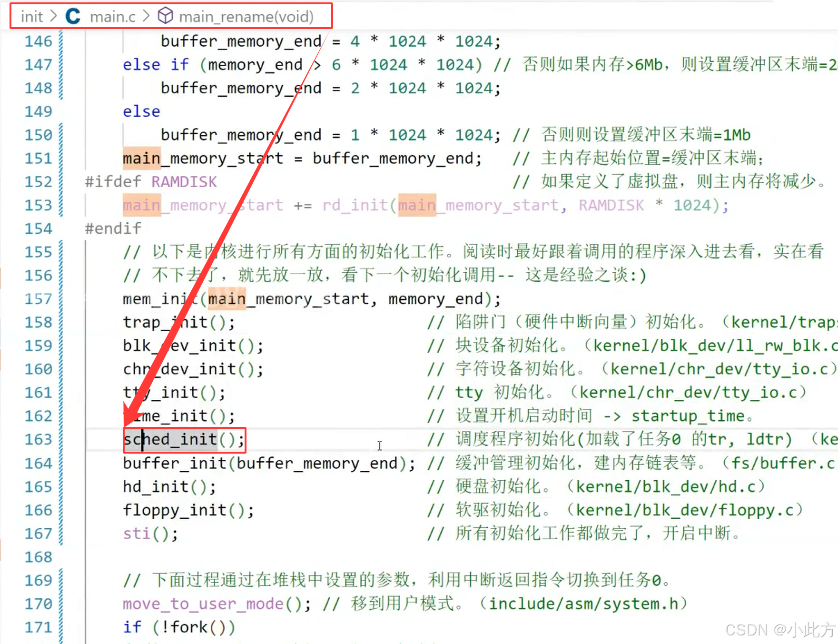Click the sti() macro call

[150, 534]
